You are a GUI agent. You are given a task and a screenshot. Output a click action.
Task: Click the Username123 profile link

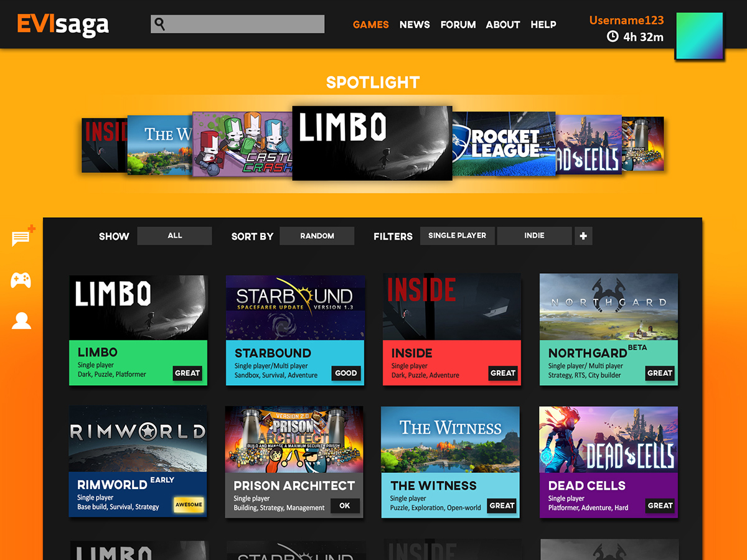[626, 20]
